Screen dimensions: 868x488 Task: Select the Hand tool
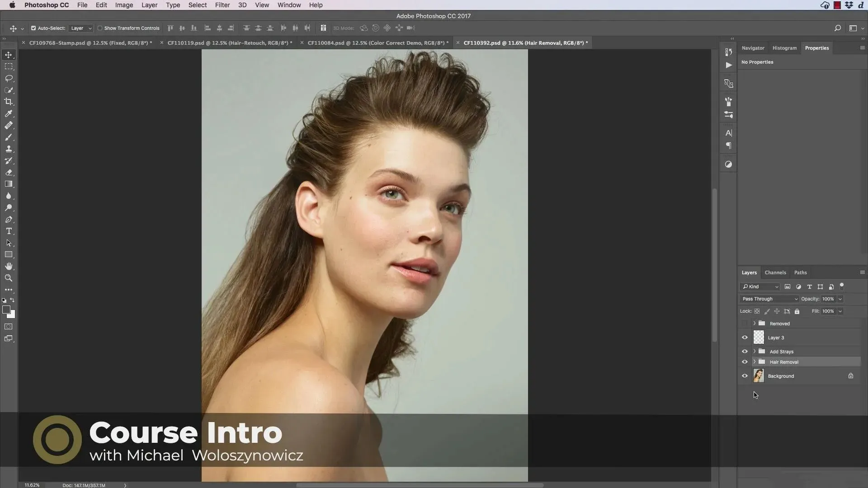(9, 267)
